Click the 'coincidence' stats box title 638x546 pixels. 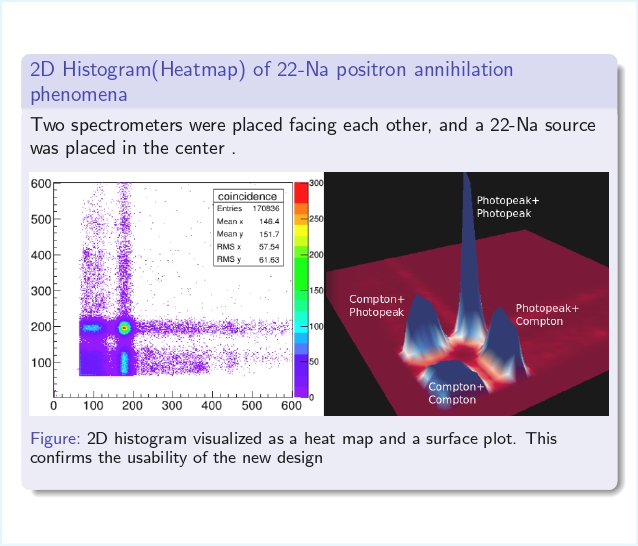point(248,196)
